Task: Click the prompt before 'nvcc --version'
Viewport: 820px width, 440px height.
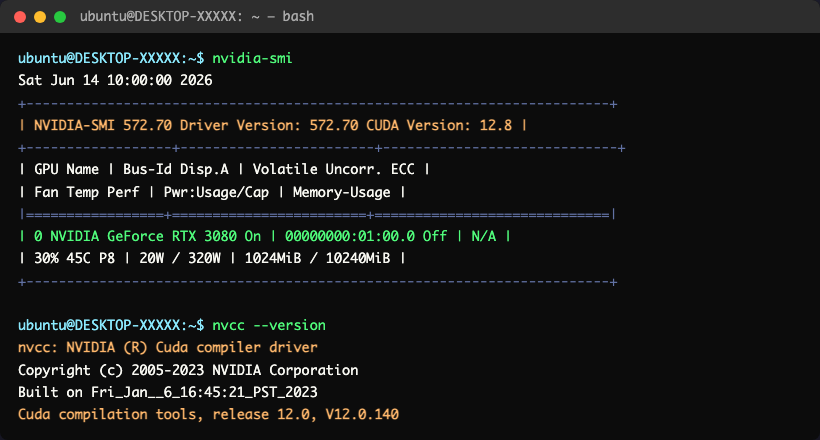Action: click(x=111, y=325)
